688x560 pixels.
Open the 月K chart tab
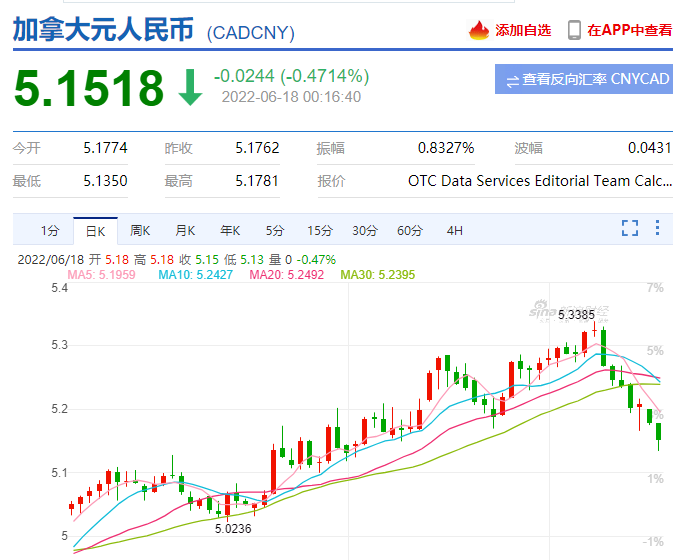click(185, 231)
